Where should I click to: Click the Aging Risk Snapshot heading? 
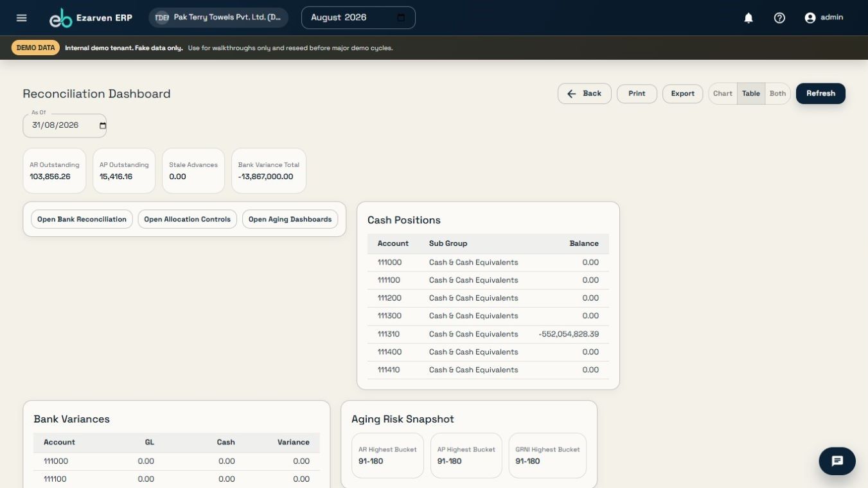coord(403,419)
